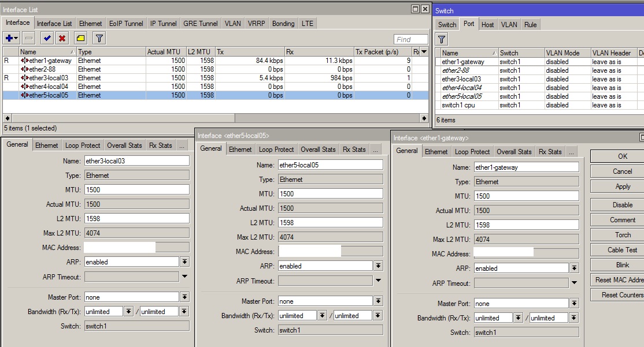Open Rx bandwidth dropdown in ether1-gateway dialog
The width and height of the screenshot is (644, 347).
519,318
